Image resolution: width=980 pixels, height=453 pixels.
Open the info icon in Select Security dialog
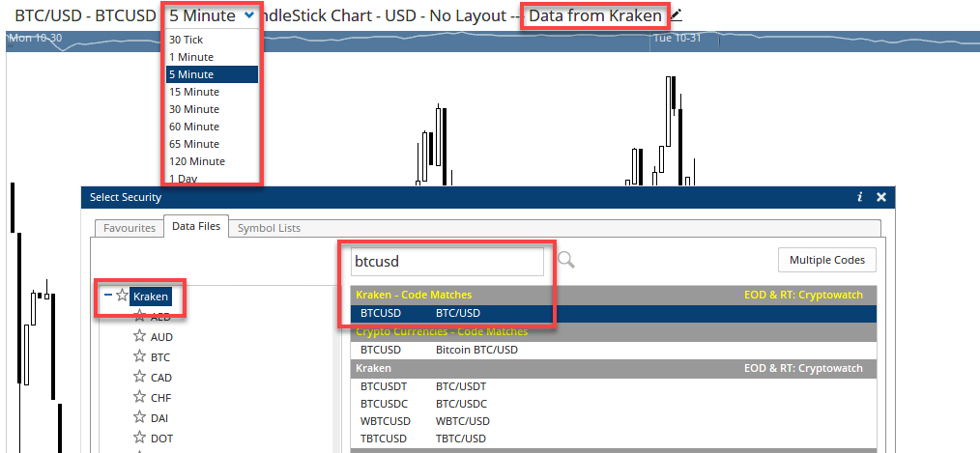[x=860, y=197]
